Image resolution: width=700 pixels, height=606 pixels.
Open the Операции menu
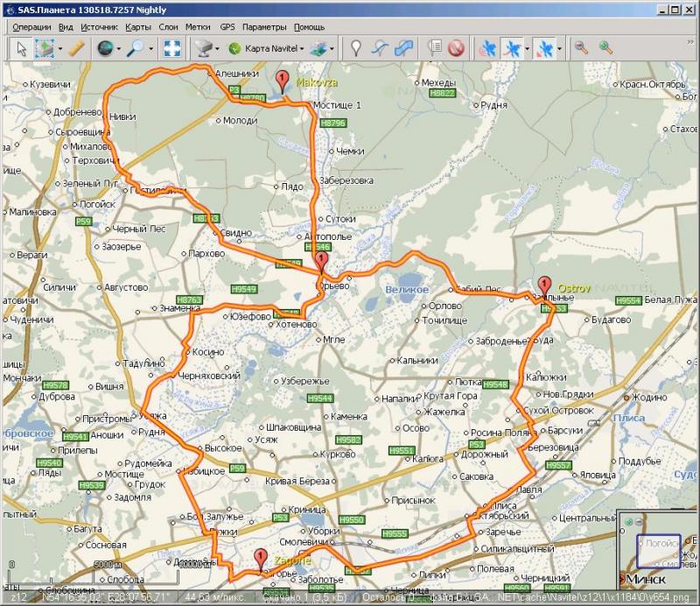pos(31,27)
